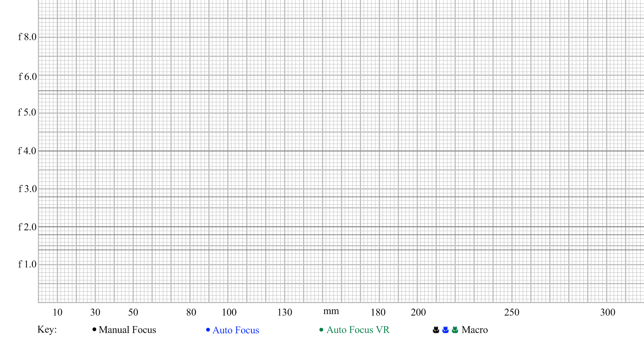644x341 pixels.
Task: Click the green macro flower icon
Action: click(x=455, y=330)
